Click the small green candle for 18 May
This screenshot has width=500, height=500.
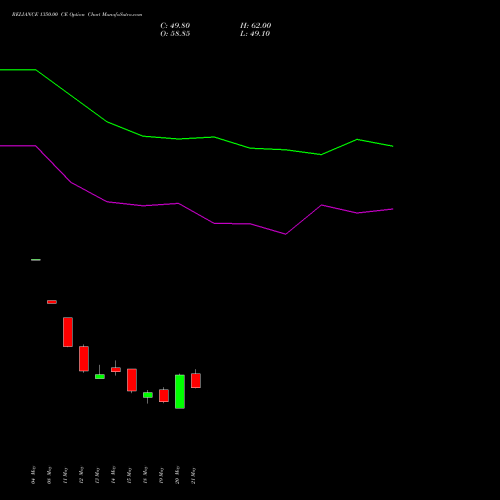pos(148,395)
